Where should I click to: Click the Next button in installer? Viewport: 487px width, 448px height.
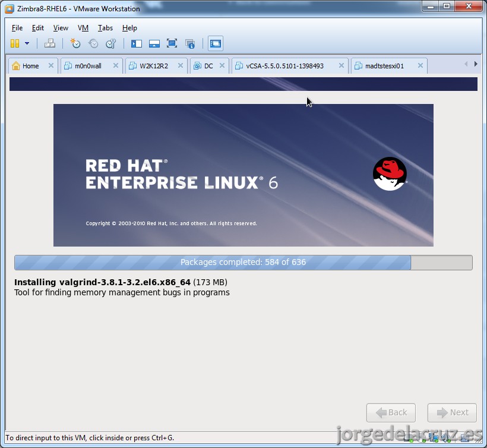(x=452, y=412)
